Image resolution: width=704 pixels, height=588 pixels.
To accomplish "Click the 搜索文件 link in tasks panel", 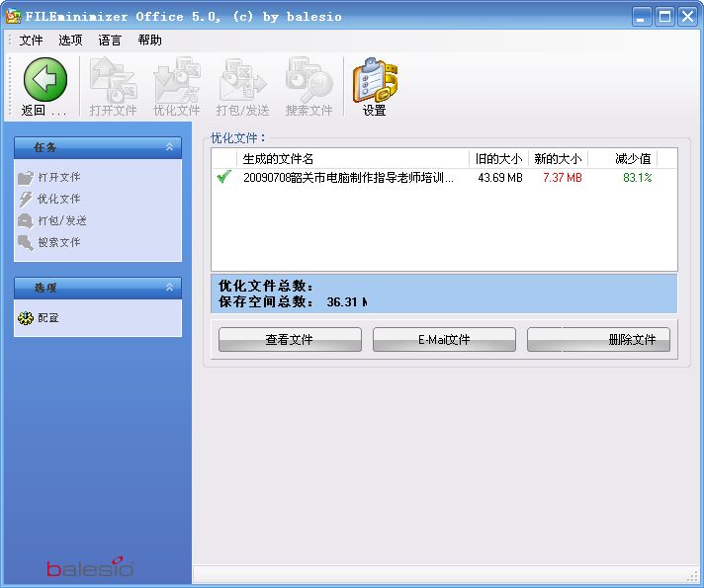I will 59,242.
